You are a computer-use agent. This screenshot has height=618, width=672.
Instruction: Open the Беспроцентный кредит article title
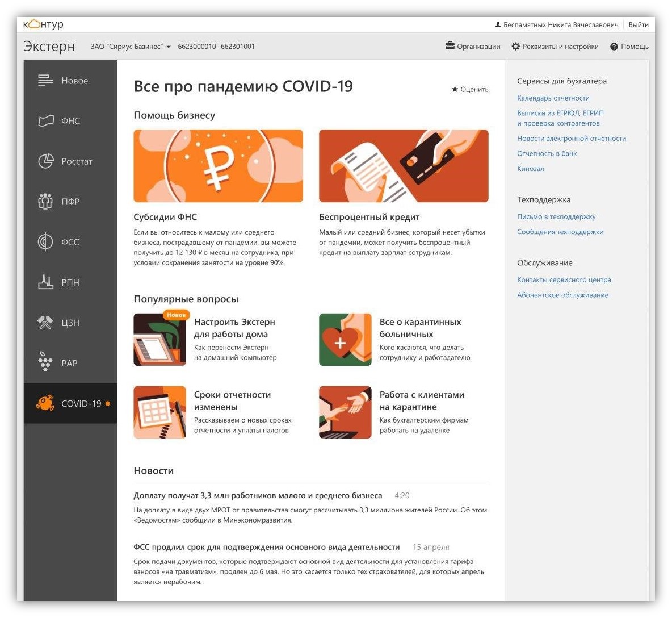pyautogui.click(x=369, y=217)
